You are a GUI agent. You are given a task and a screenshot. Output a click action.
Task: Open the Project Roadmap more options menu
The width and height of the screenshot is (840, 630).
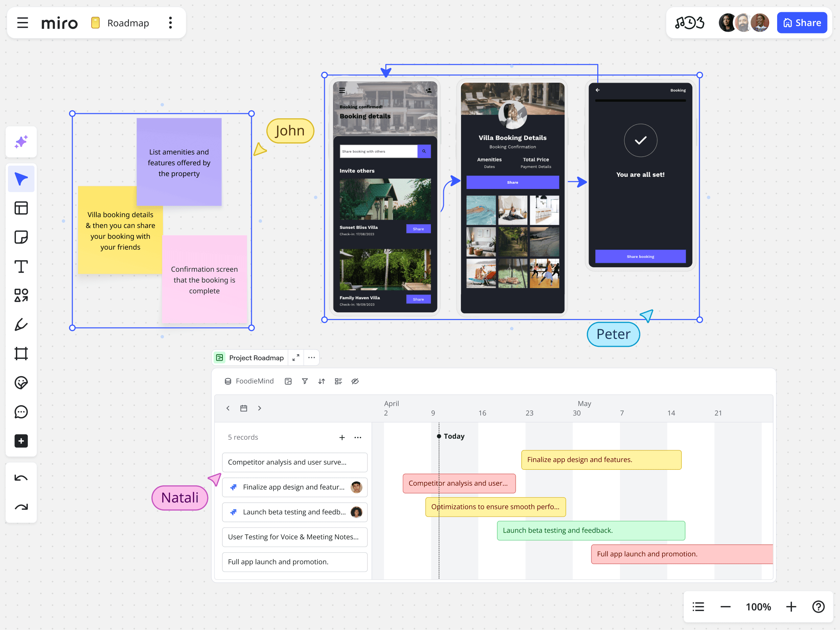(311, 358)
